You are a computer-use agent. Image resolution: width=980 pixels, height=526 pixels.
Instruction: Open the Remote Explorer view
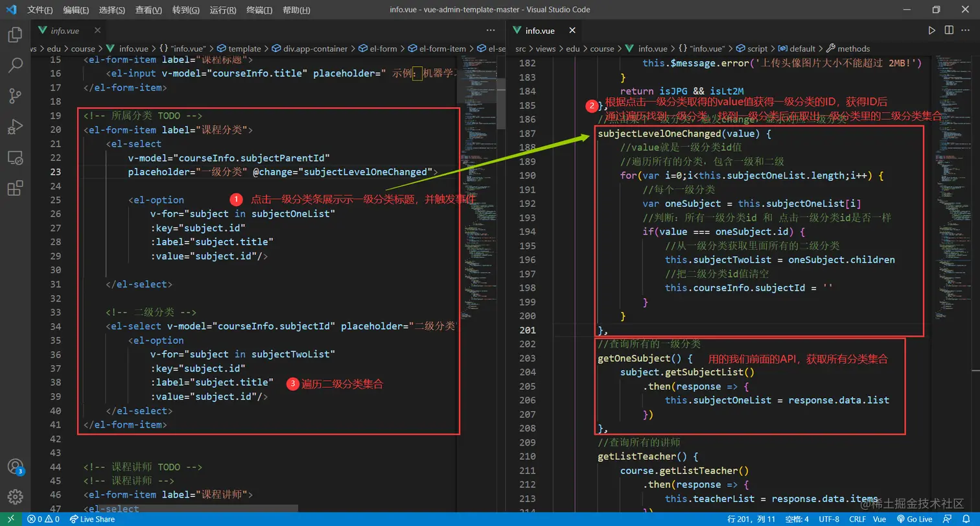[15, 158]
